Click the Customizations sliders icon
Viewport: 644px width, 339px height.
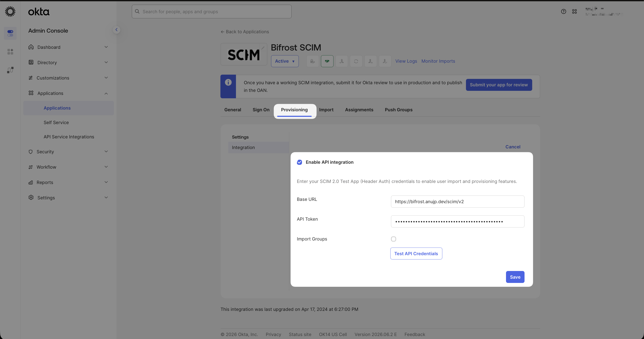coord(30,78)
